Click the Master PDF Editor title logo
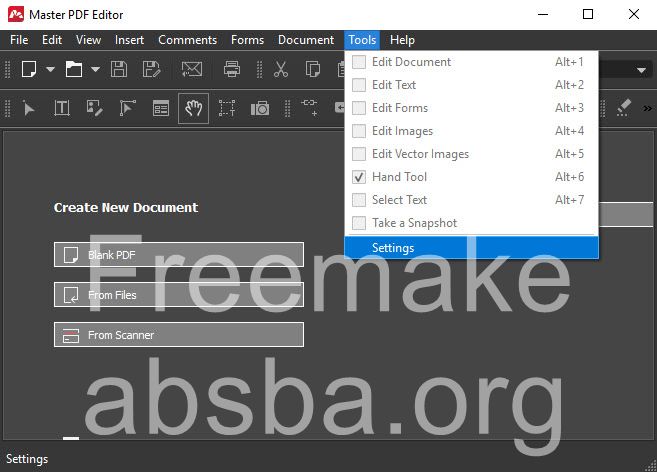This screenshot has height=472, width=657. click(16, 15)
